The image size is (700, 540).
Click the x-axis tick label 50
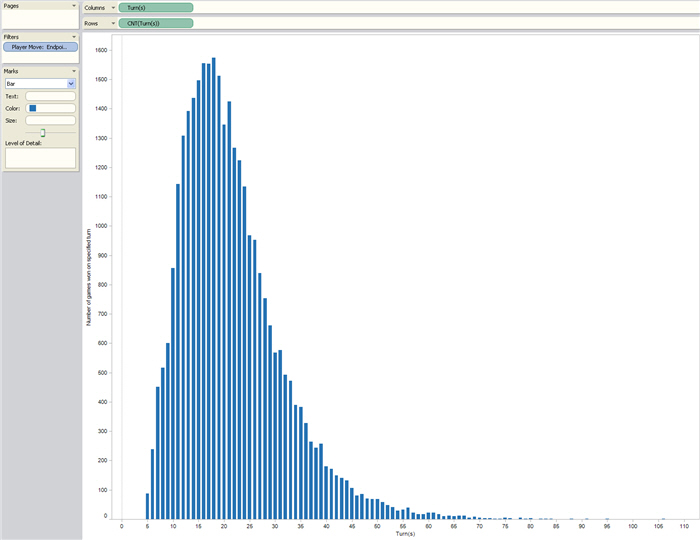(x=377, y=526)
